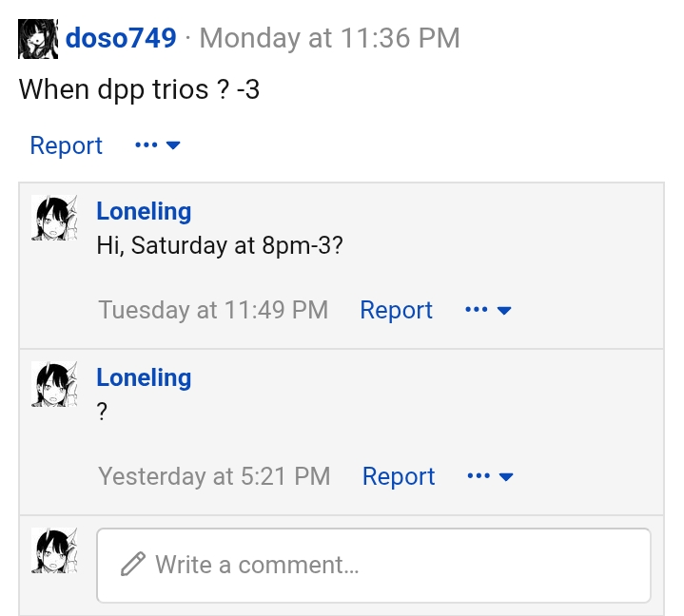Click Loneling's avatar beside the '?' comment
The image size is (684, 616).
[54, 385]
